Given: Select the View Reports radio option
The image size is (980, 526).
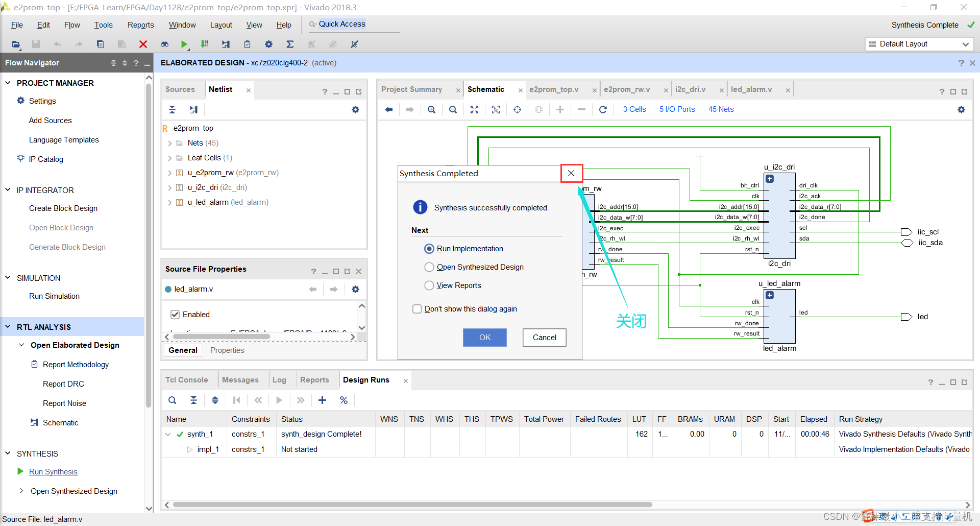Looking at the screenshot, I should click(x=429, y=285).
